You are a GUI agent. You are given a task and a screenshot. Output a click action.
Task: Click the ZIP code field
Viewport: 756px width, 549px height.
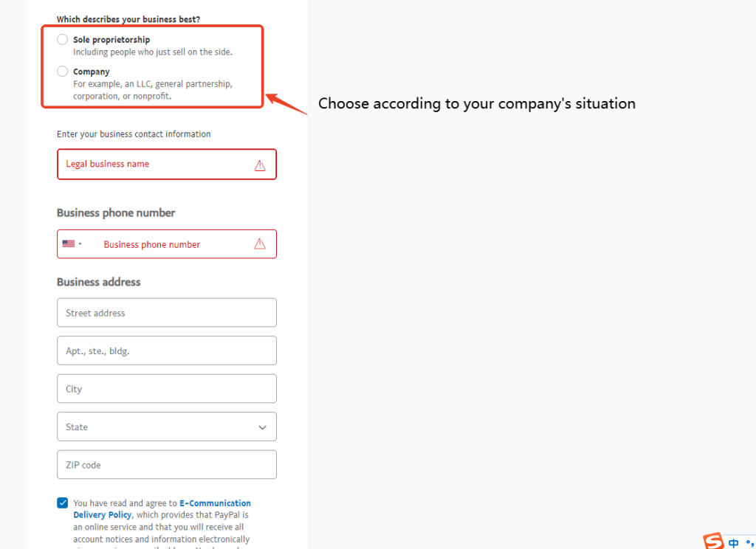click(166, 464)
